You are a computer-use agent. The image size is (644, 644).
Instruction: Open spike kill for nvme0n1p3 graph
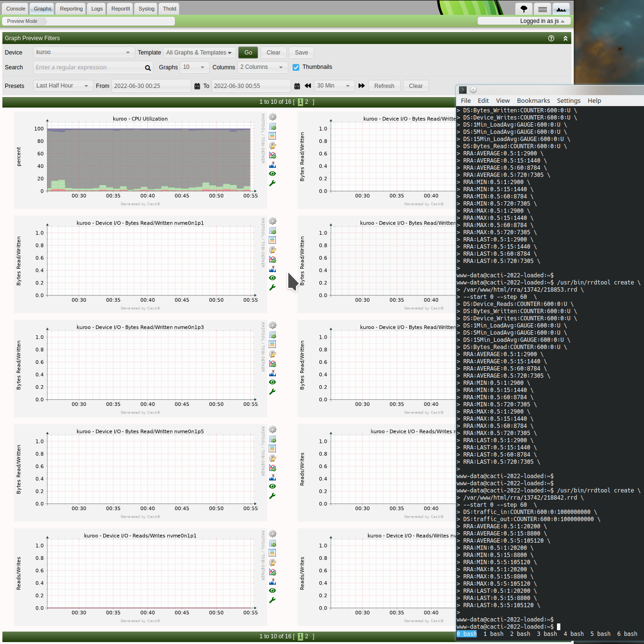273,373
